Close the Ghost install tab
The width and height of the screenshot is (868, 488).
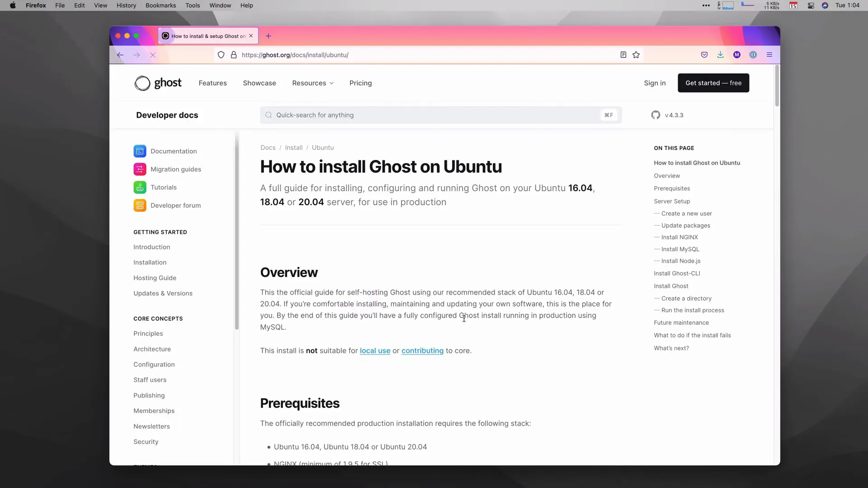[x=251, y=36]
